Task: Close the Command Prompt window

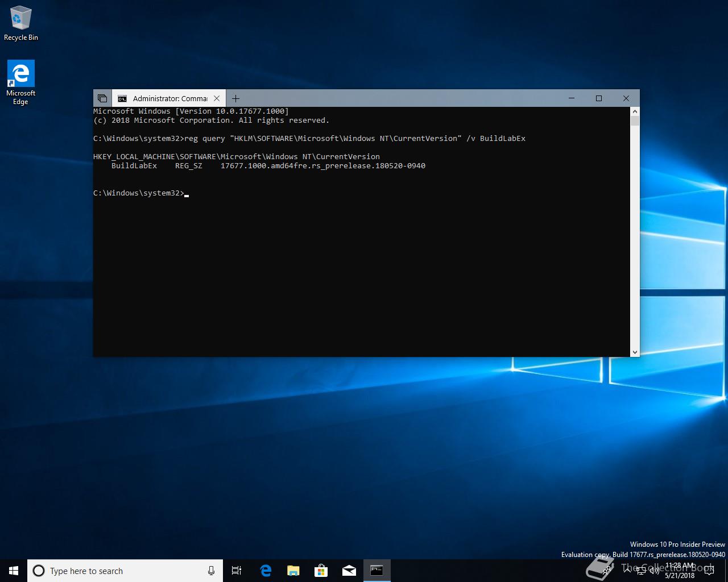Action: pyautogui.click(x=626, y=98)
